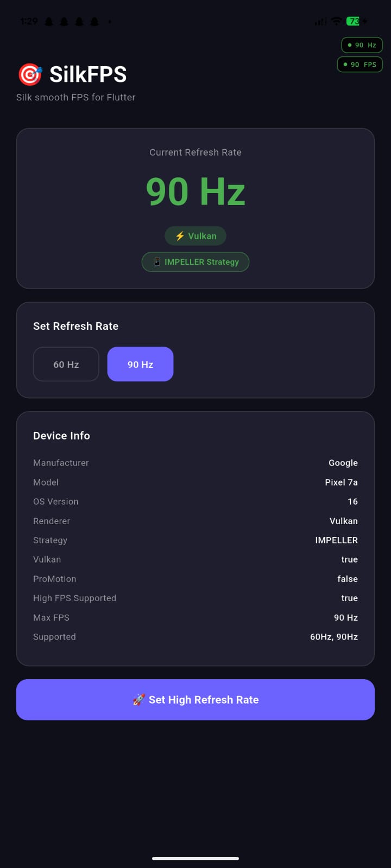The height and width of the screenshot is (868, 391).
Task: Toggle the Vulkan renderer badge
Action: 195,235
